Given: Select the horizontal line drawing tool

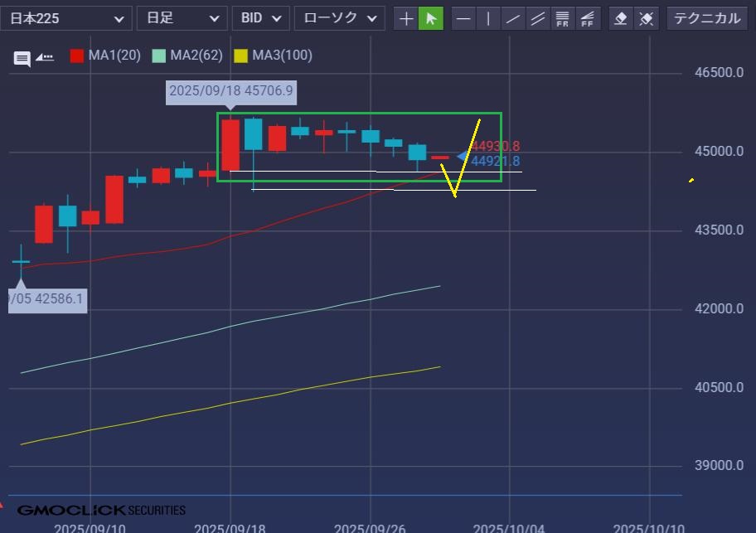Looking at the screenshot, I should pyautogui.click(x=463, y=18).
